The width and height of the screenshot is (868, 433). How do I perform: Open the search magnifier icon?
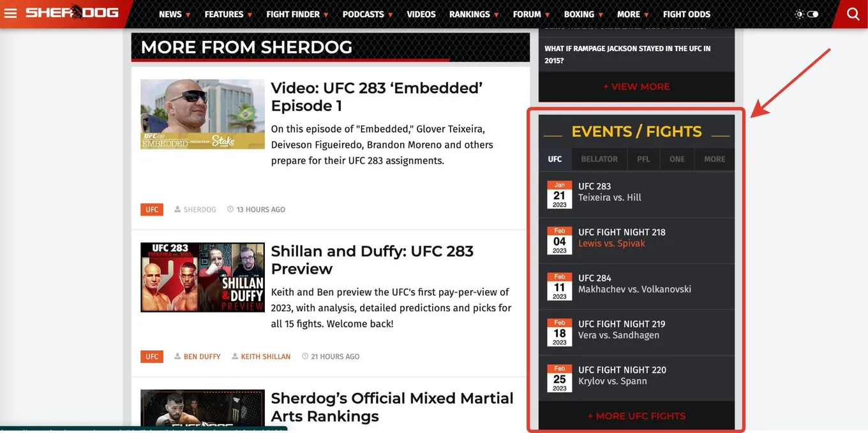[853, 14]
